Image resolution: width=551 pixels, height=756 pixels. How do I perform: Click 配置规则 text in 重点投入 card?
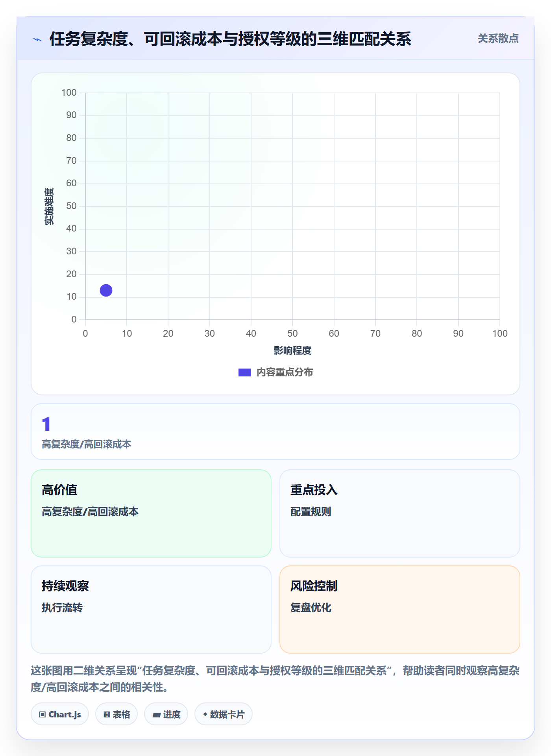point(311,511)
